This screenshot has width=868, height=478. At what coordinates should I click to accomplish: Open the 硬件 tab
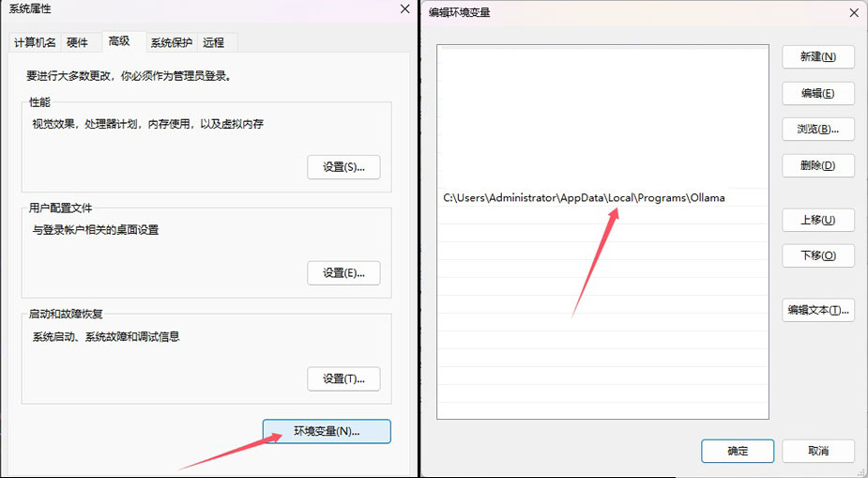[x=77, y=43]
